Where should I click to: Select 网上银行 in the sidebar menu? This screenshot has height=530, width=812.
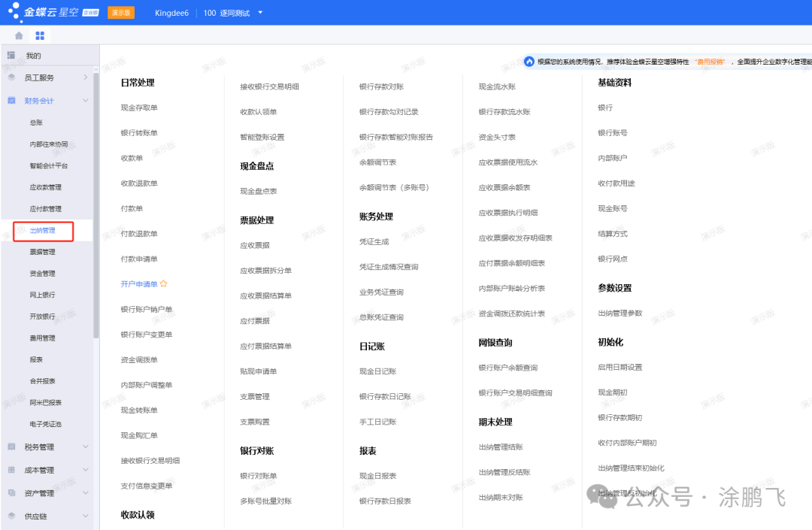click(42, 295)
